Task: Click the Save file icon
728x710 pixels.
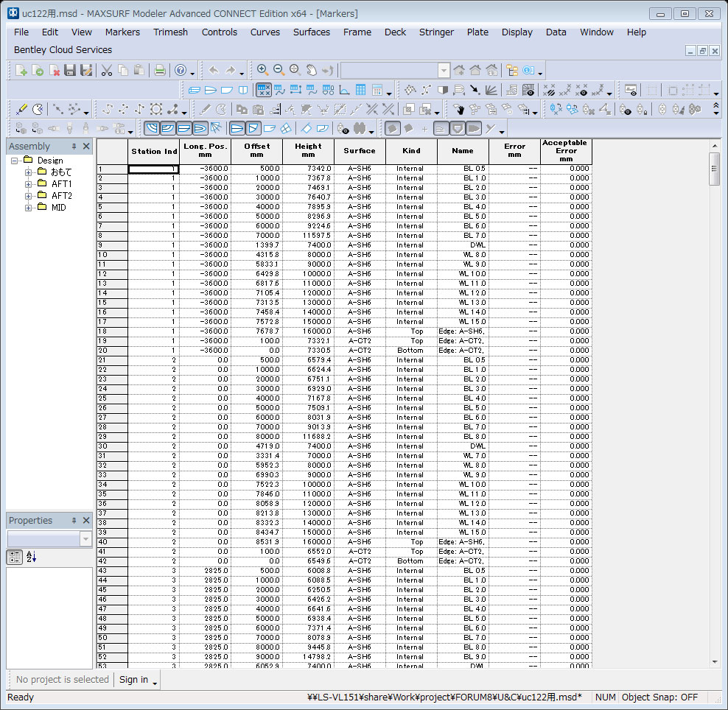Action: 70,71
